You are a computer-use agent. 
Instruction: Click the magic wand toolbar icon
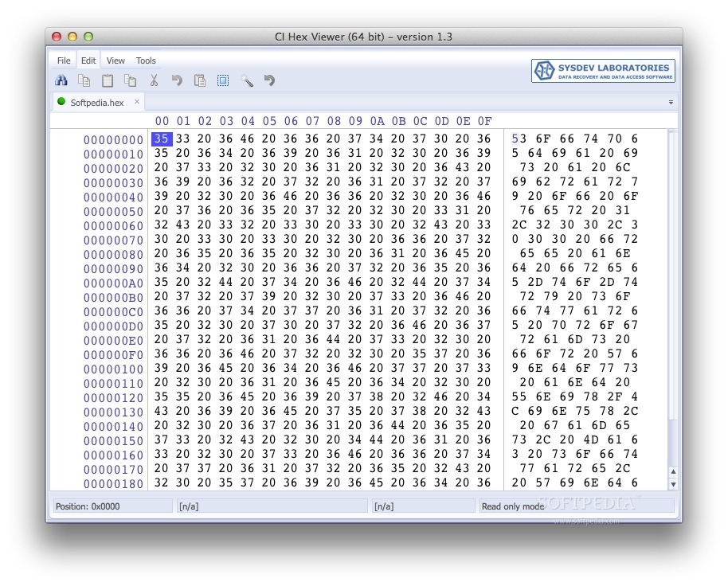245,80
